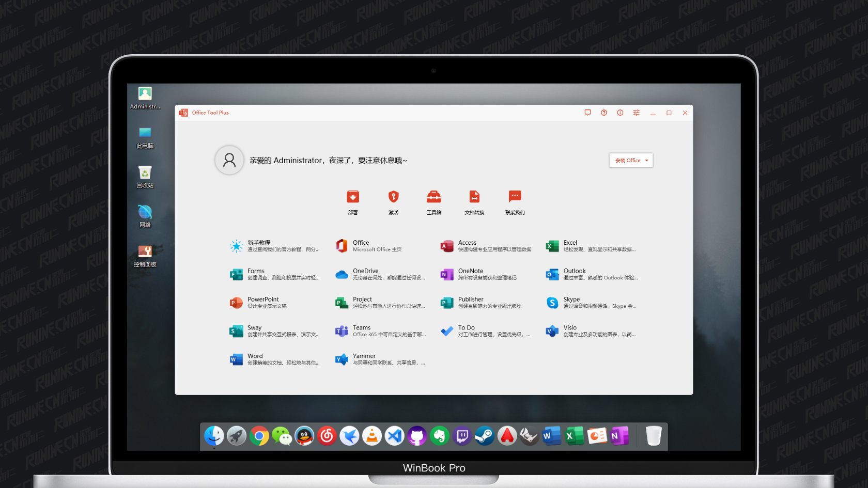Click the Finder icon in the dock

[214, 436]
